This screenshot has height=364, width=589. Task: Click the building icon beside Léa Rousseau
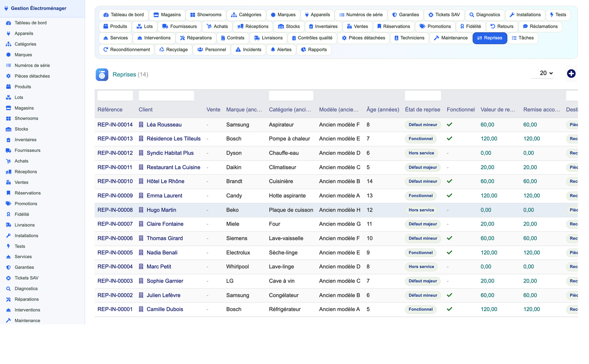pyautogui.click(x=141, y=125)
